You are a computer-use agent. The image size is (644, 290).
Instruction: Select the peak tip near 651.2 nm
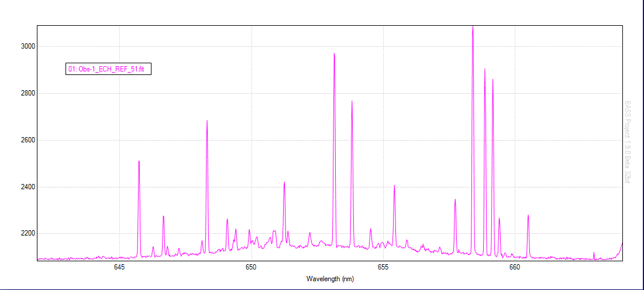tap(284, 182)
